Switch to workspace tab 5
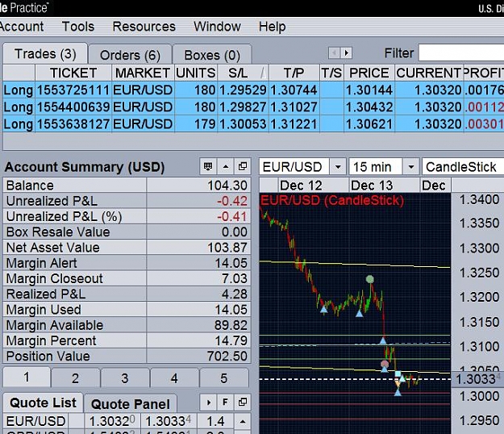 (224, 378)
